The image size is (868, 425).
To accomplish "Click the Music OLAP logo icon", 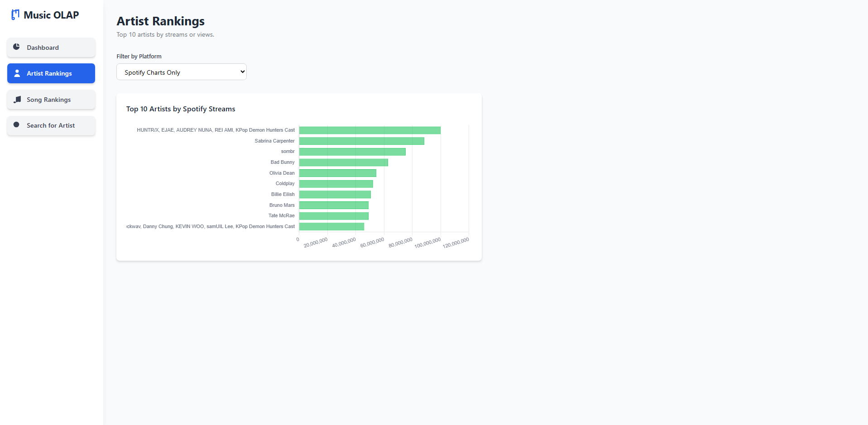I will tap(15, 14).
